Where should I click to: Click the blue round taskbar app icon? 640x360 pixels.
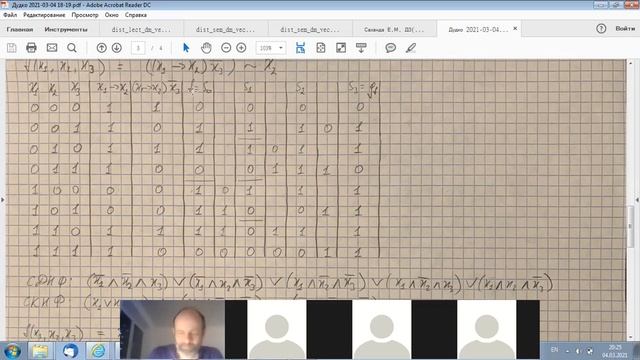click(x=70, y=351)
